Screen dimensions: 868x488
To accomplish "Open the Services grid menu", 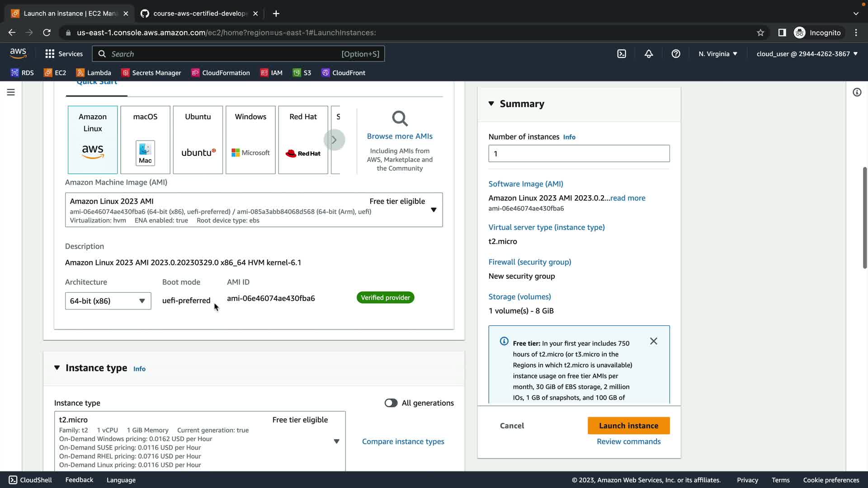I will (x=64, y=54).
